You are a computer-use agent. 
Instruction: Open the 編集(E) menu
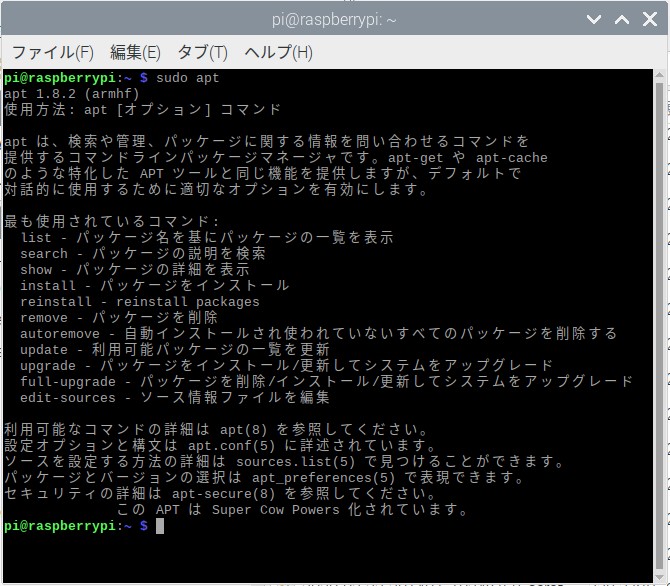coord(135,53)
